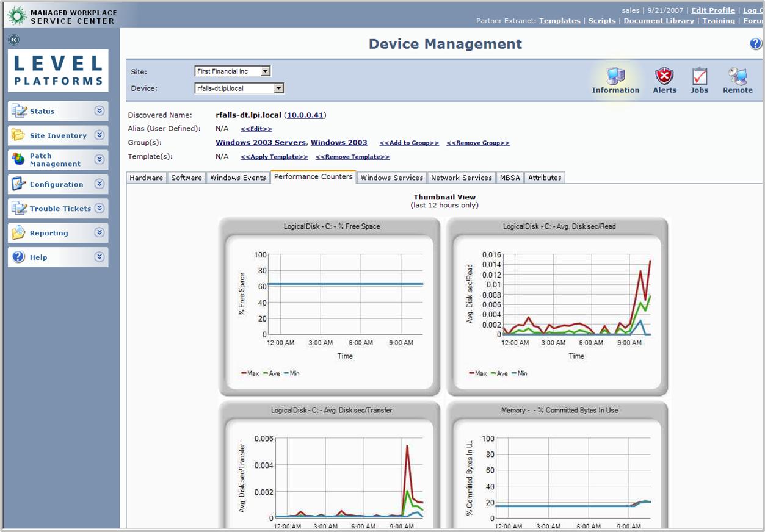The width and height of the screenshot is (765, 532).
Task: Open the Windows 2003 group link
Action: 339,142
